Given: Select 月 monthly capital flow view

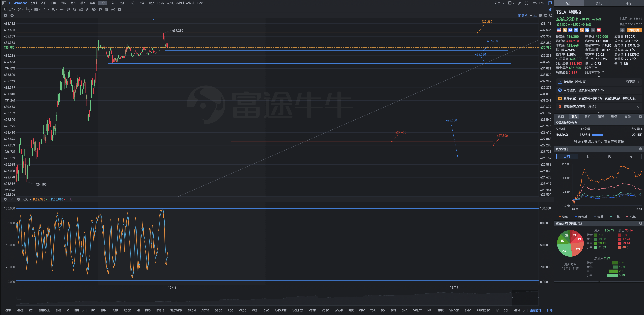Looking at the screenshot, I should tap(631, 156).
